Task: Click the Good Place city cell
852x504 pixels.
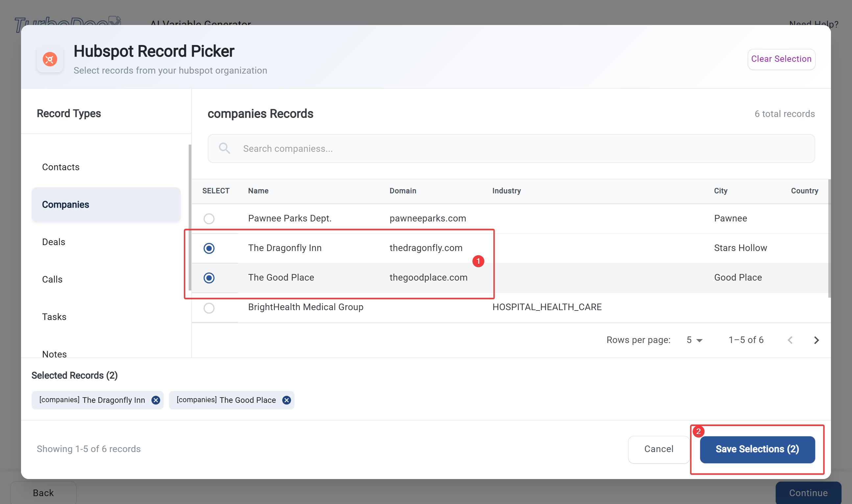Action: click(x=738, y=278)
